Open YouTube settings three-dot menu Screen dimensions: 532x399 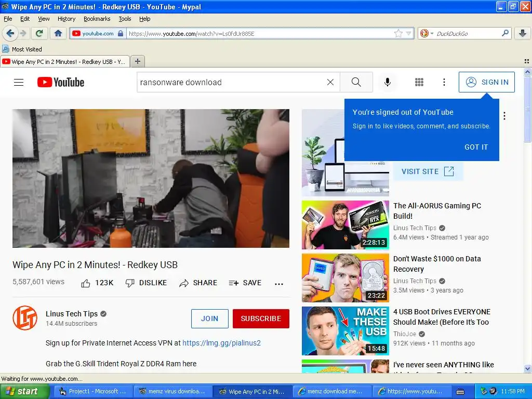pos(444,82)
